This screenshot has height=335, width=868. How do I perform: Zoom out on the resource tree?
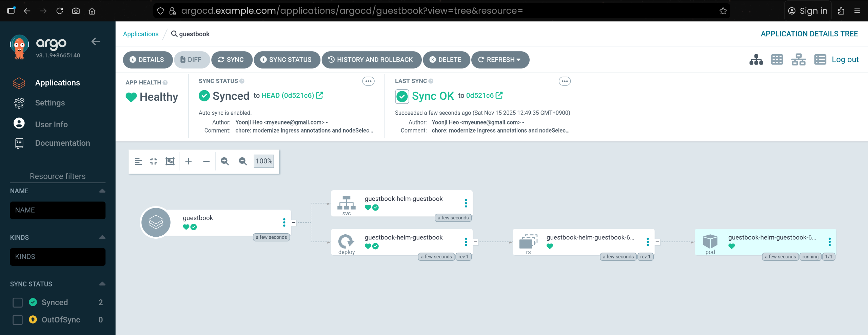point(243,161)
